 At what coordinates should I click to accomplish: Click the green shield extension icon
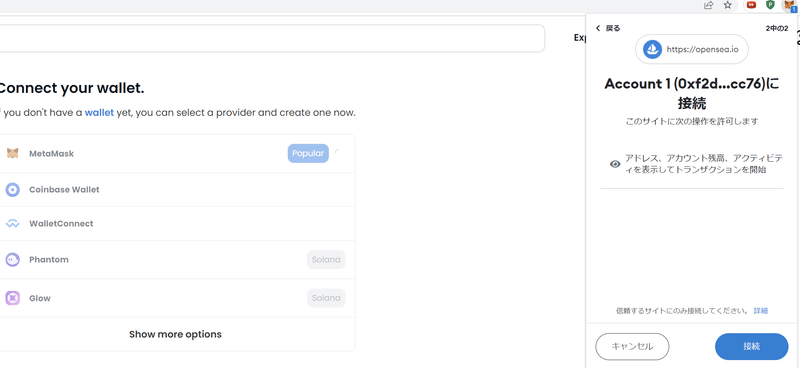coord(770,5)
